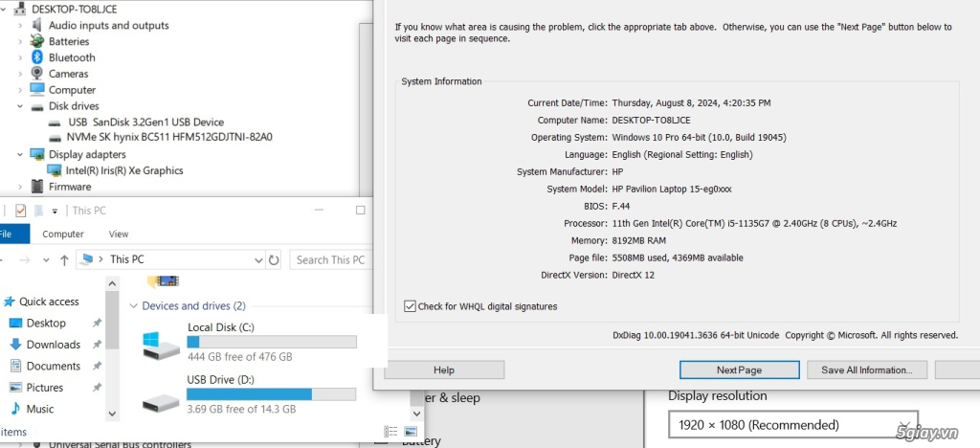Switch to Details view icon in status bar
Screen dimensions: 980x448
(391, 431)
